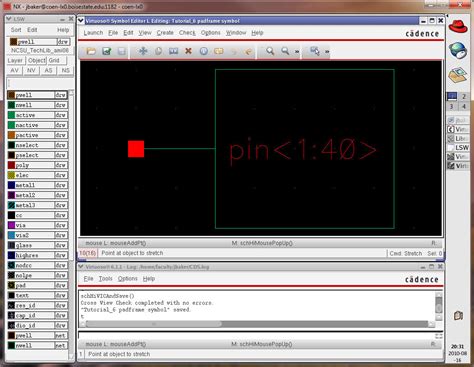Click AS all-selectable button in LSW
The image size is (474, 367).
[x=48, y=70]
